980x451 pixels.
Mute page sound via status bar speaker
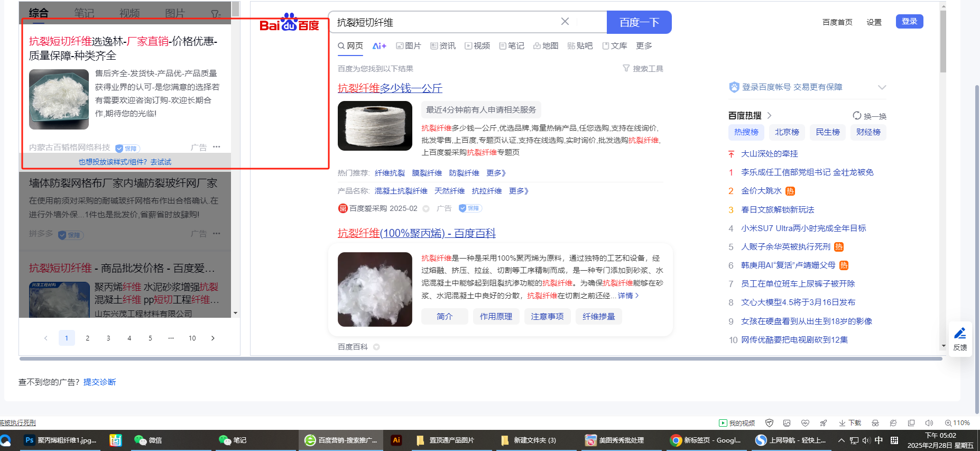[929, 423]
